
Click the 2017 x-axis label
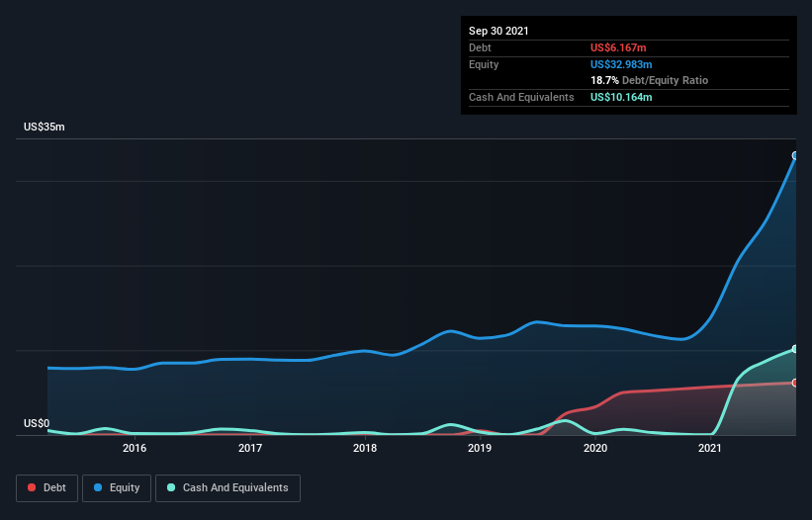point(249,448)
